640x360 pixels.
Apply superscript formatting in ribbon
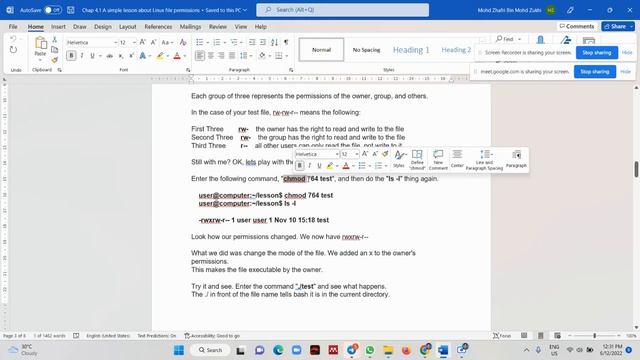pos(131,56)
